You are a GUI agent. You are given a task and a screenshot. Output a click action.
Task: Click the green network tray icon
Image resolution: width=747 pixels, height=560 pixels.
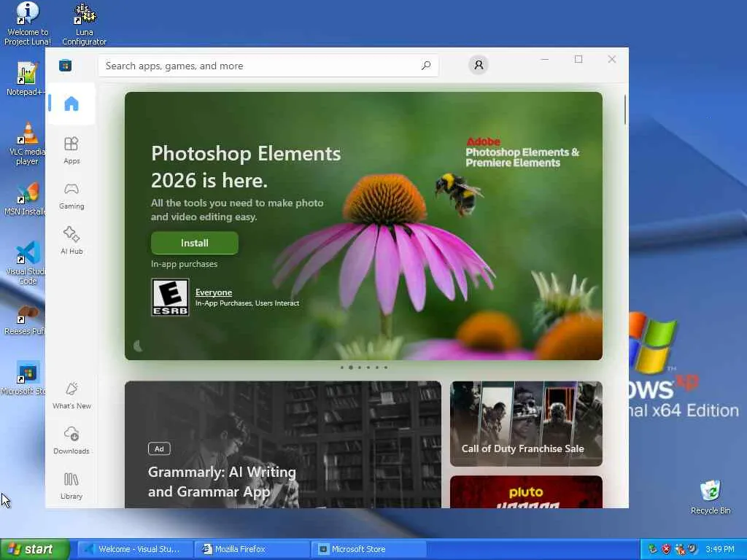(x=653, y=549)
